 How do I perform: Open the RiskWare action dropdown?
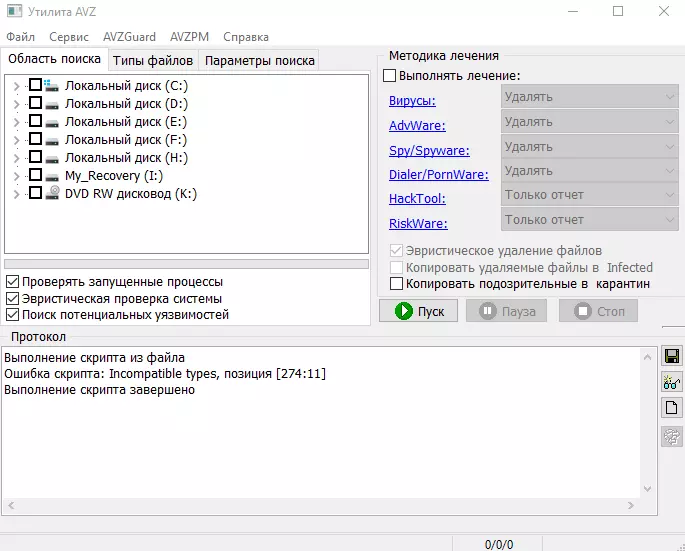[590, 220]
